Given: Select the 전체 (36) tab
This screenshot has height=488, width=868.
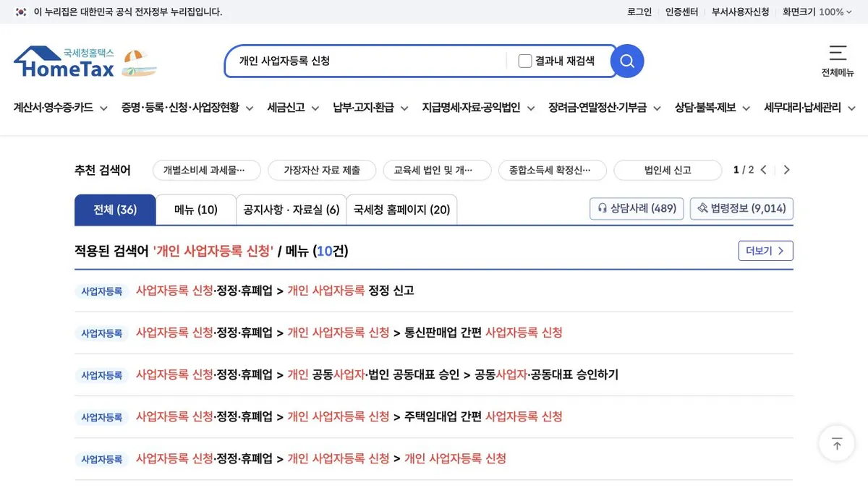Looking at the screenshot, I should 115,210.
